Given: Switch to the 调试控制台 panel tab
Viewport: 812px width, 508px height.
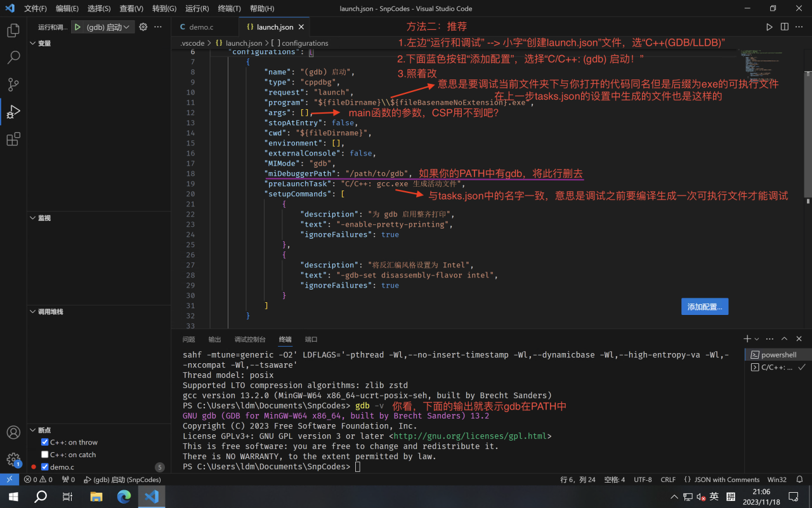Looking at the screenshot, I should [250, 339].
